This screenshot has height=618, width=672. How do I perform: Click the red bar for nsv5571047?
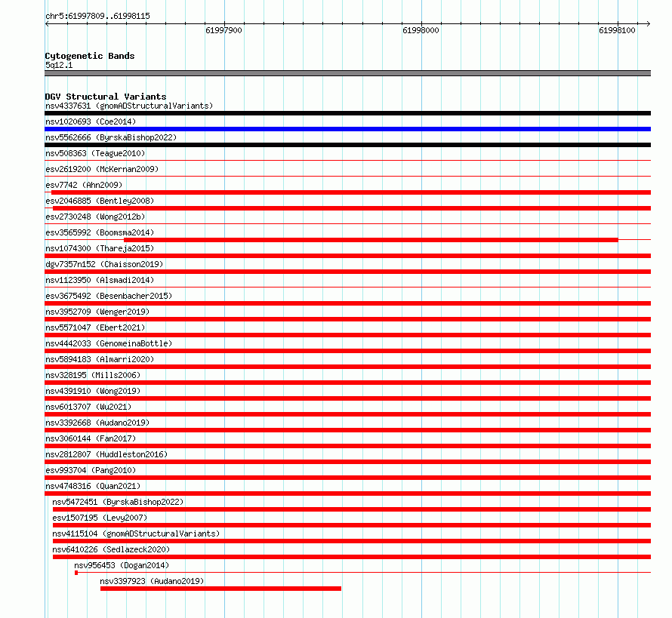coord(347,335)
